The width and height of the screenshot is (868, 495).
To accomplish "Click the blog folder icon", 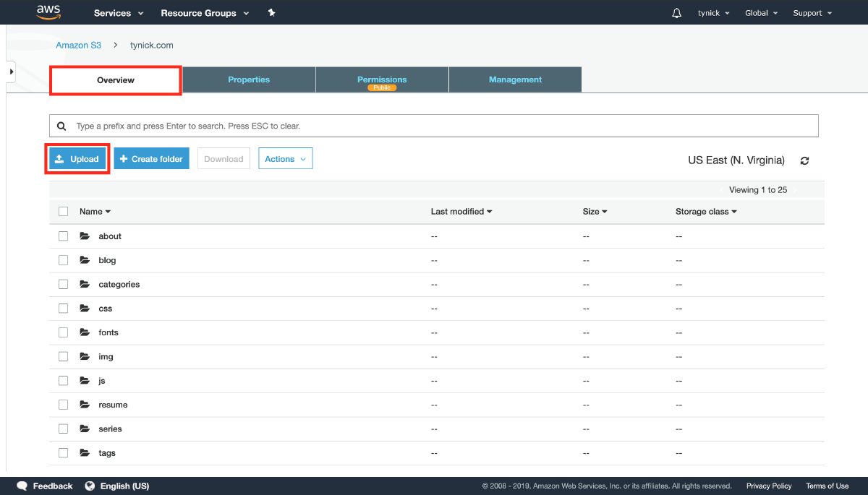I will (x=85, y=260).
